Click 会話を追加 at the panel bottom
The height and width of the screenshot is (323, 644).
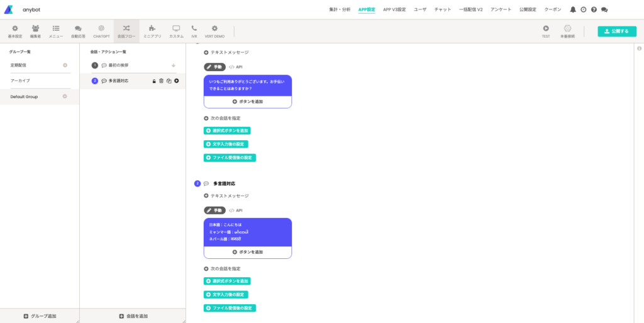pos(133,316)
